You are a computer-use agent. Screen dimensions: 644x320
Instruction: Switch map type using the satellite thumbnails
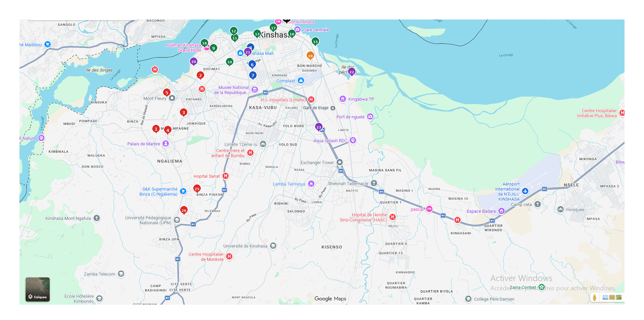[612, 298]
